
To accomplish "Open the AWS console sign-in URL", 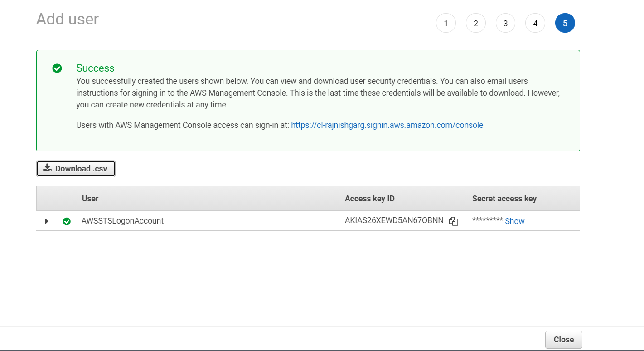I will tap(387, 125).
